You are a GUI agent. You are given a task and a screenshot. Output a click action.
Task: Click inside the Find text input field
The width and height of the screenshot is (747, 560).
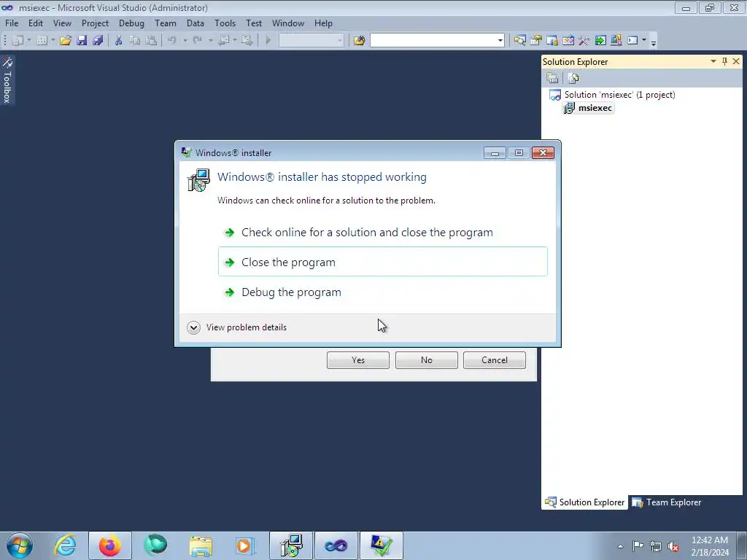tap(433, 41)
